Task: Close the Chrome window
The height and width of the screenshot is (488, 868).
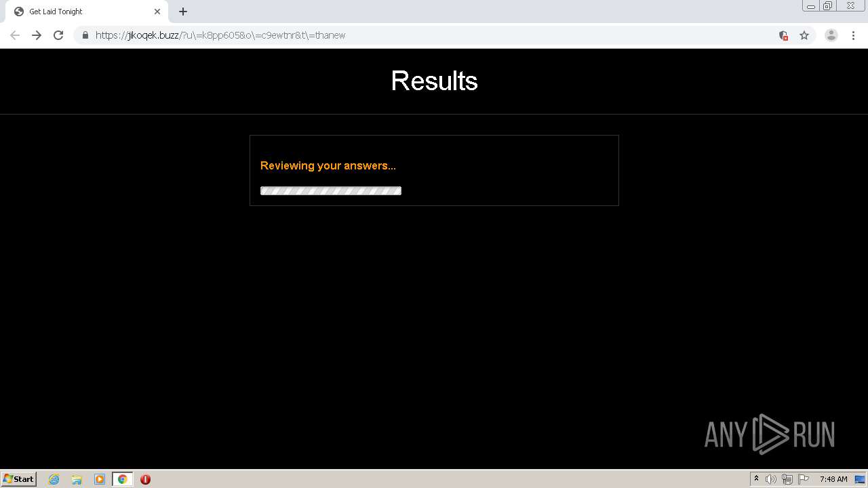Action: tap(850, 6)
